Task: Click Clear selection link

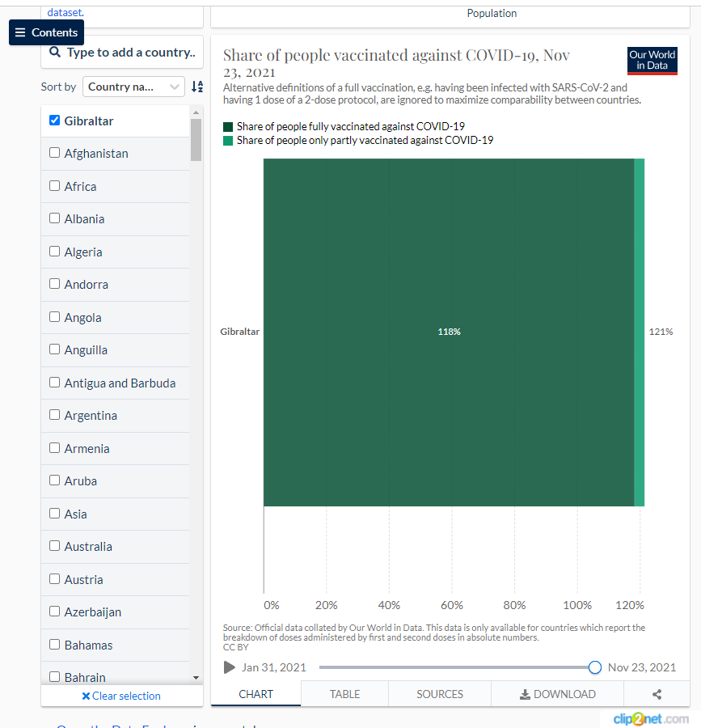Action: [121, 696]
